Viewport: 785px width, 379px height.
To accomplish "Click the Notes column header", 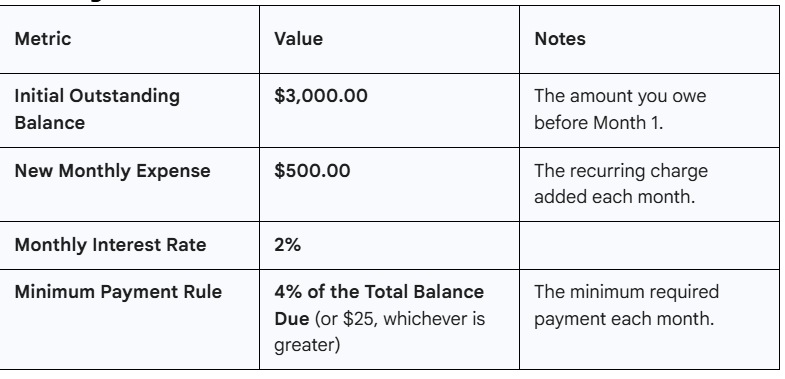I will 560,39.
